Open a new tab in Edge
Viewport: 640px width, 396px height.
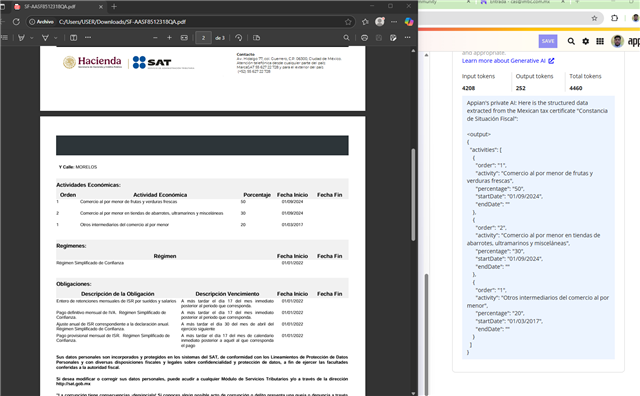coord(114,7)
